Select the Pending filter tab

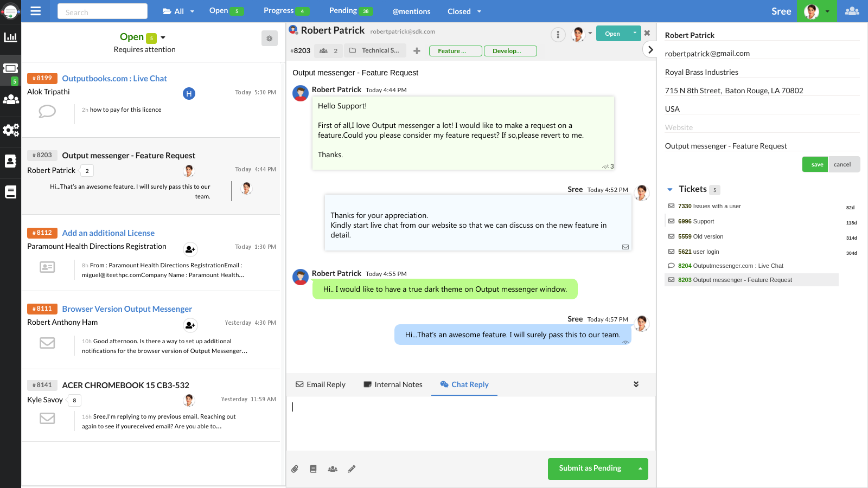click(350, 11)
